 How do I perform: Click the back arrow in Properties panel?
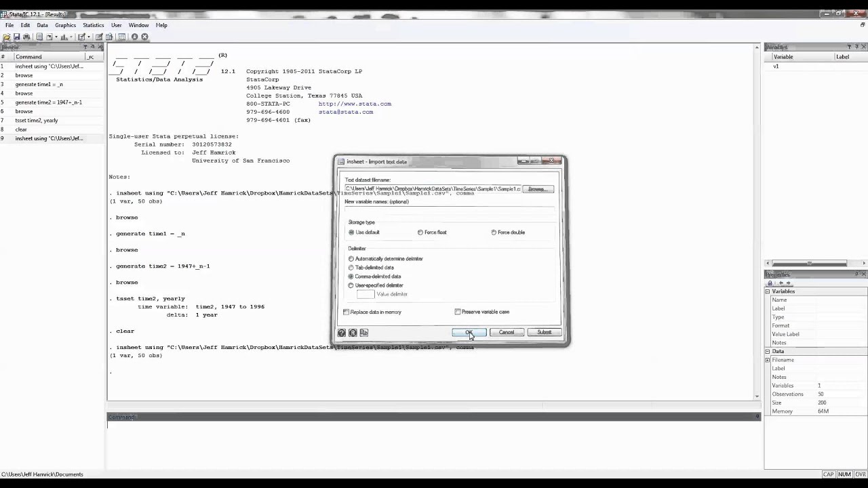(x=781, y=283)
